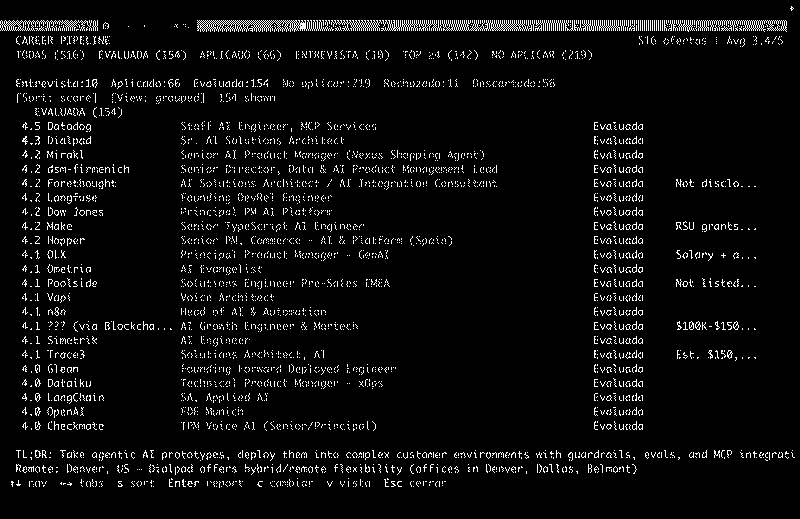Click the View: grouped indicator
Viewport: 800px width, 519px height.
point(158,97)
